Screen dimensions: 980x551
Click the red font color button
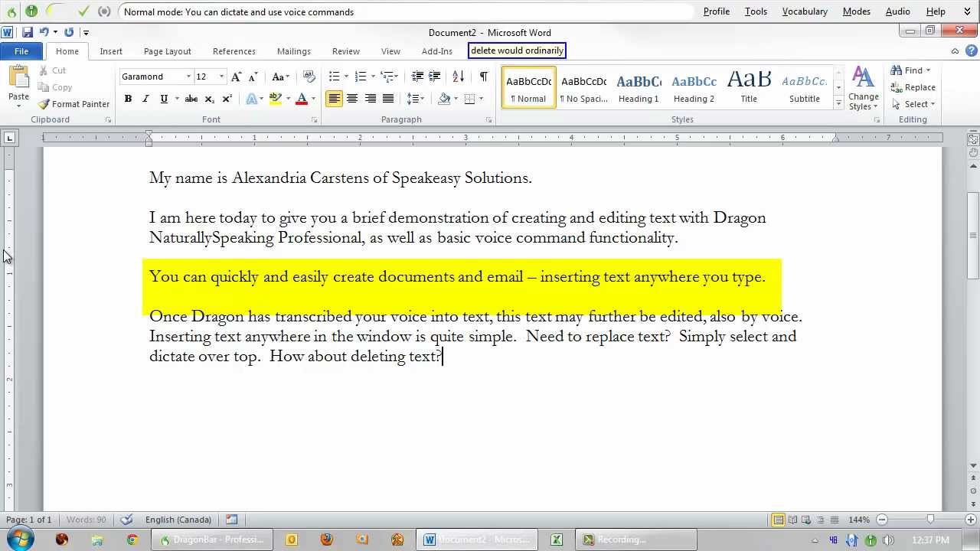pos(302,99)
